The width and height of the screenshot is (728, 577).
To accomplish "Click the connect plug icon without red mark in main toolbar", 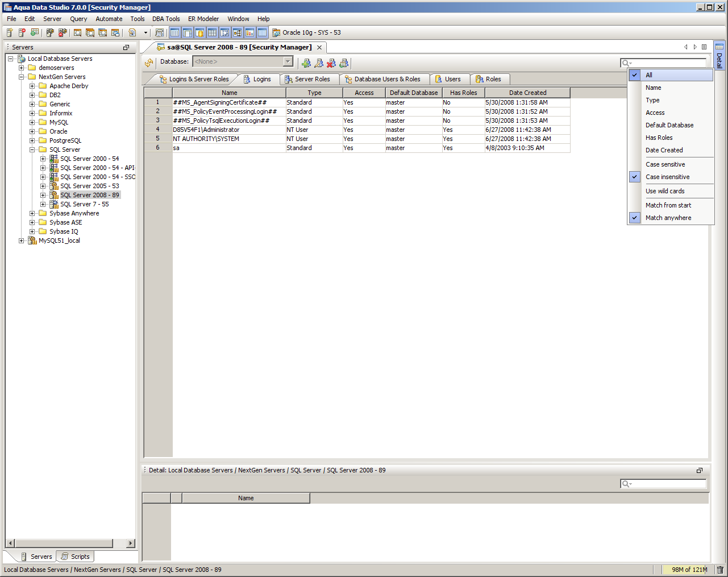I will click(50, 32).
